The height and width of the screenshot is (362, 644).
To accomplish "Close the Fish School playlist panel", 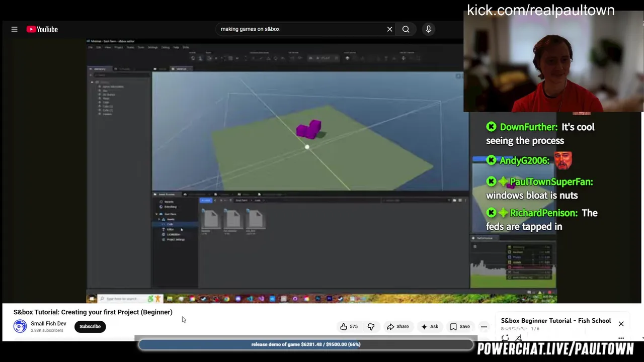I will (621, 324).
